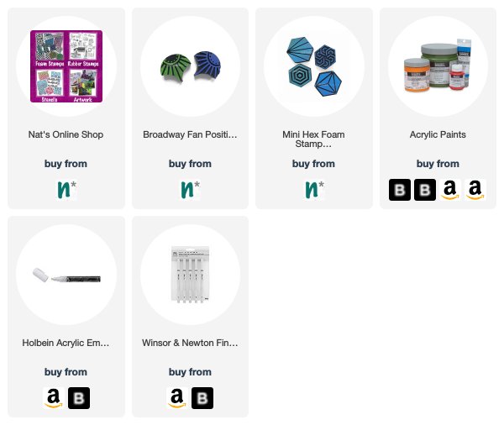This screenshot has width=504, height=425.
Task: Click the shop icon under Nat's Online Shop
Action: tap(66, 190)
